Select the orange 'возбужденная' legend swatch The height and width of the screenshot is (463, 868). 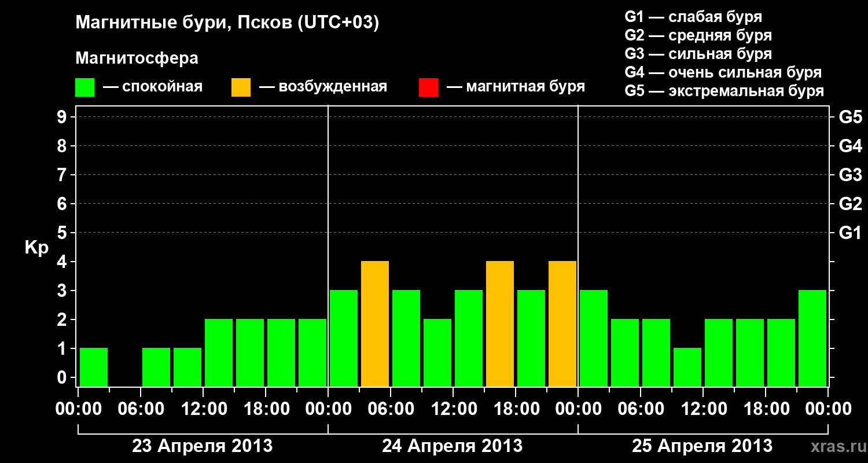241,87
